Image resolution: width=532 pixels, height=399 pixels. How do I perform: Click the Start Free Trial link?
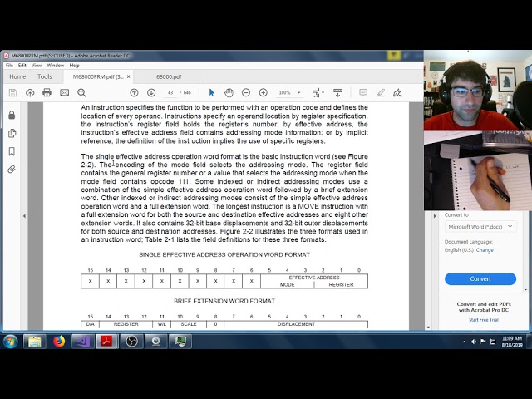[484, 319]
